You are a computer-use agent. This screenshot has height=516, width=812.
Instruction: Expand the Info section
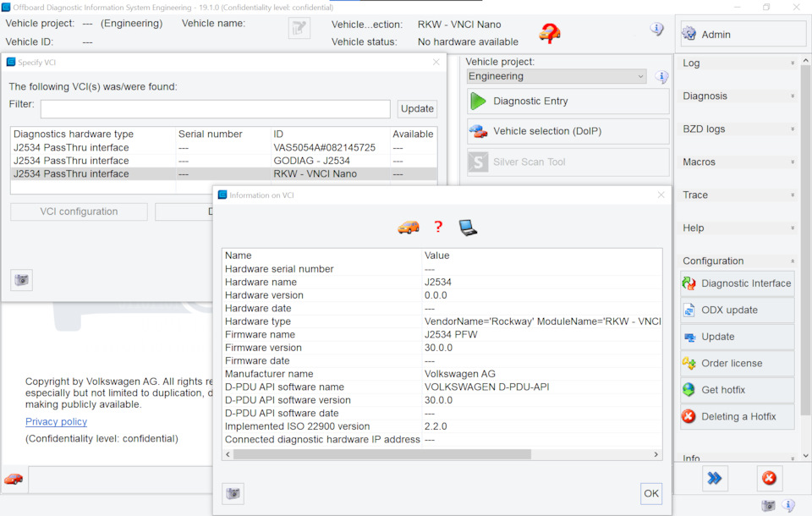point(738,458)
